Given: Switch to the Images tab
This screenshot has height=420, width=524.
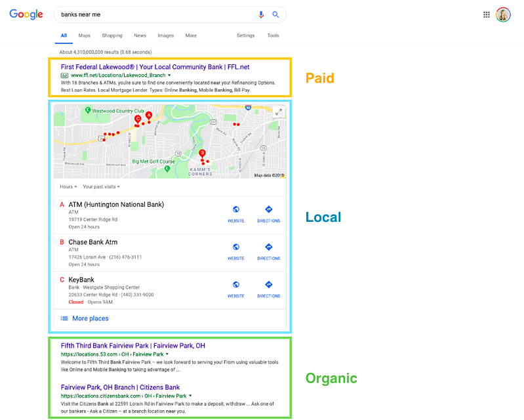Looking at the screenshot, I should click(x=166, y=35).
